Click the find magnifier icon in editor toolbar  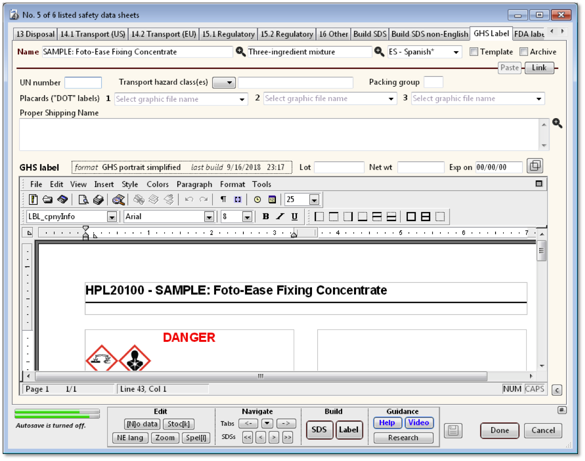point(119,200)
